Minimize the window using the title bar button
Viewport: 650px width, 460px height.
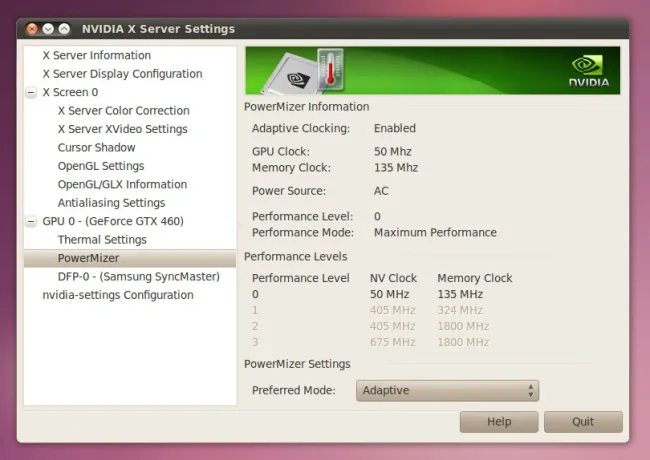(x=48, y=29)
